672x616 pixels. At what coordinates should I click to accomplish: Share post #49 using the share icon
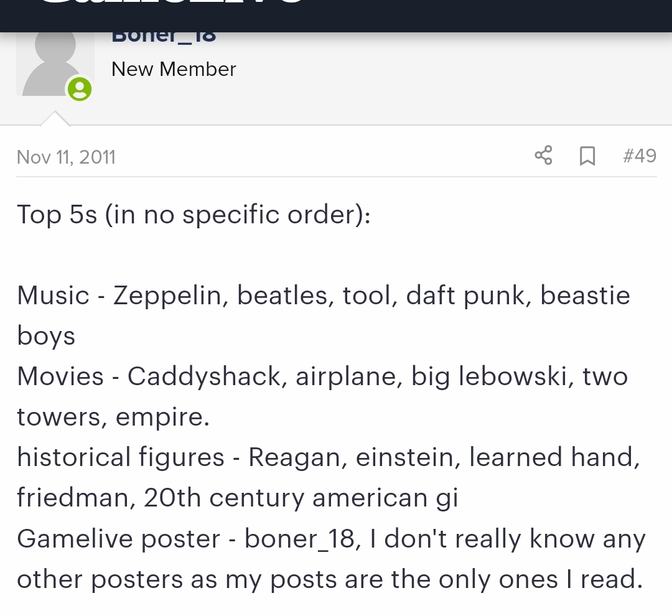[x=543, y=155]
